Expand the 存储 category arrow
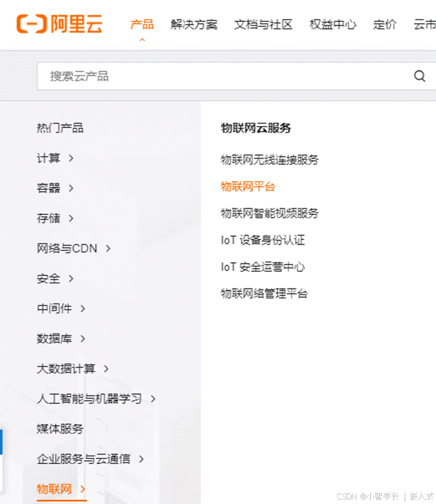436x504 pixels. (x=71, y=218)
